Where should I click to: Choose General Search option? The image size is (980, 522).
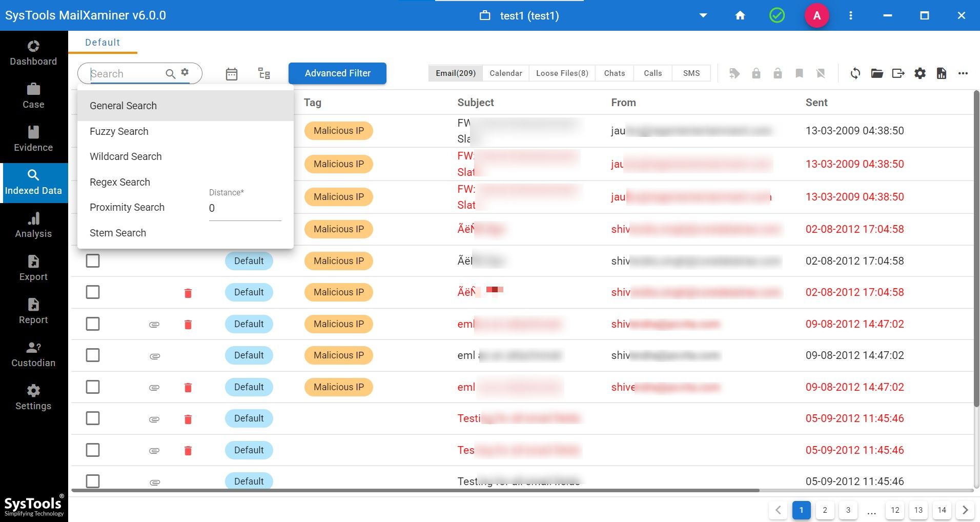point(186,106)
